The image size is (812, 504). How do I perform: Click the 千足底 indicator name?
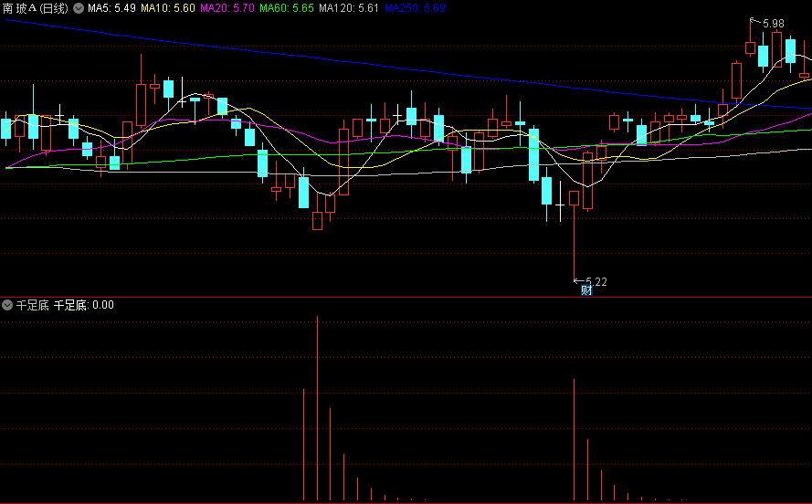pyautogui.click(x=32, y=305)
